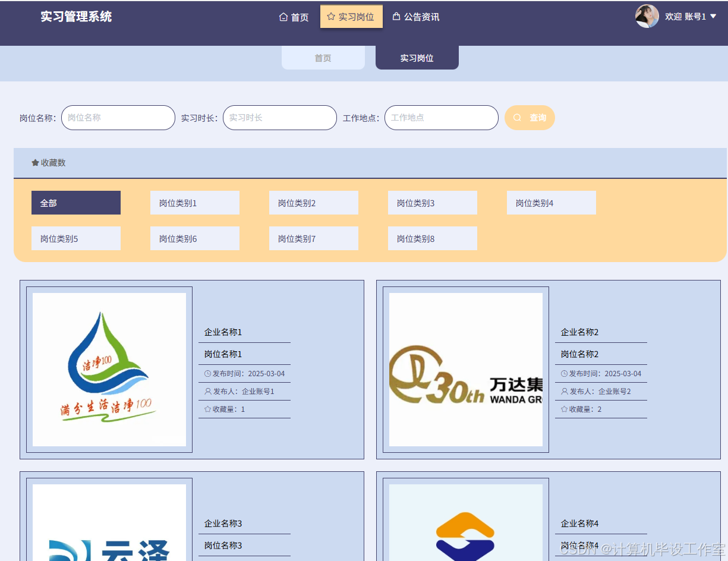
Task: Click 发布时间：2025-03-04 on 企业名称1 card
Action: pyautogui.click(x=248, y=374)
